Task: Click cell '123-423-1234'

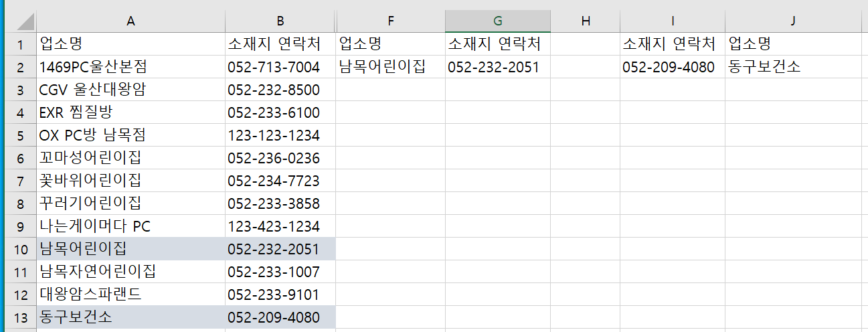Action: coord(280,226)
